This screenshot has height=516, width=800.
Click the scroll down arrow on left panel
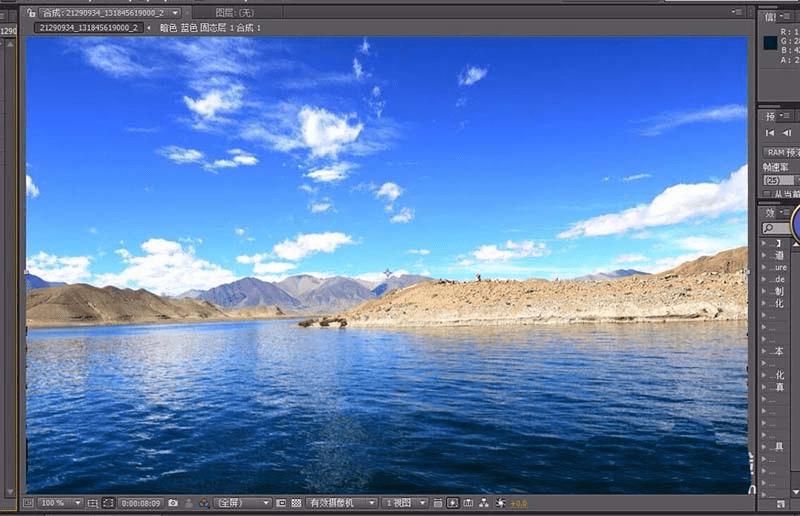[x=10, y=492]
